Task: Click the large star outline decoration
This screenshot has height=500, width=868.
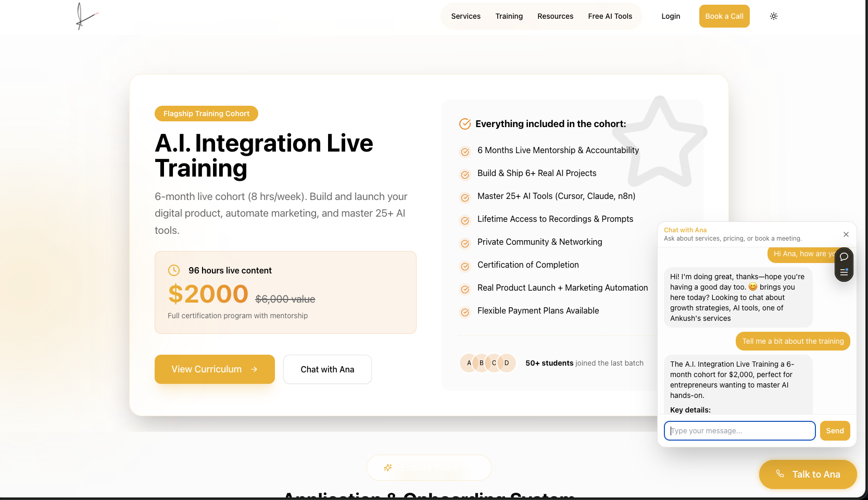Action: pos(660,142)
